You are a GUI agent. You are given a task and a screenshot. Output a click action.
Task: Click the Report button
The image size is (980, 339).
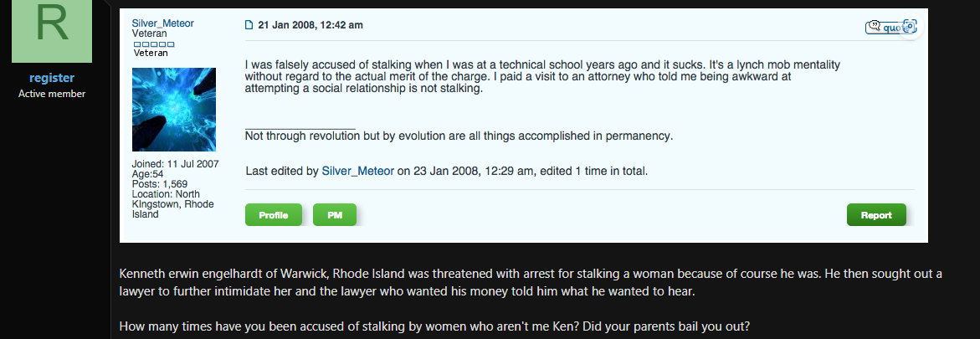coord(876,215)
